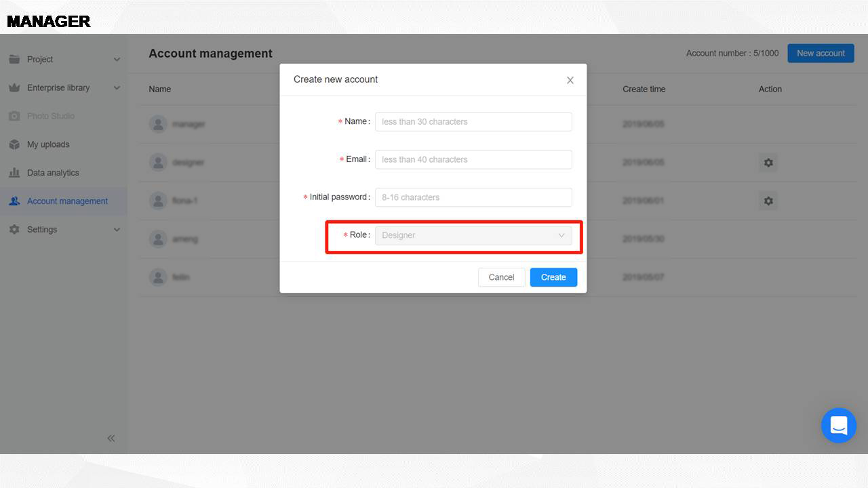Expand the Enterprise library chevron
The height and width of the screenshot is (488, 868).
(x=117, y=88)
